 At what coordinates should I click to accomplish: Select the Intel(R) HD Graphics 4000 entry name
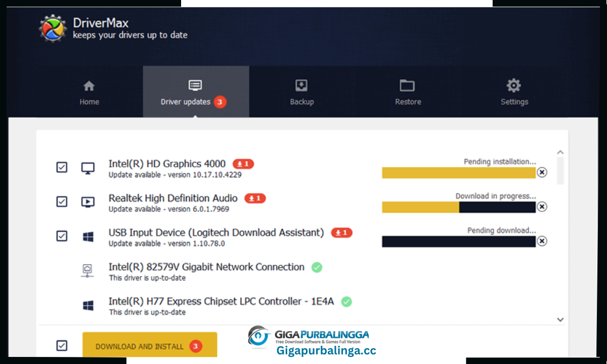[167, 164]
